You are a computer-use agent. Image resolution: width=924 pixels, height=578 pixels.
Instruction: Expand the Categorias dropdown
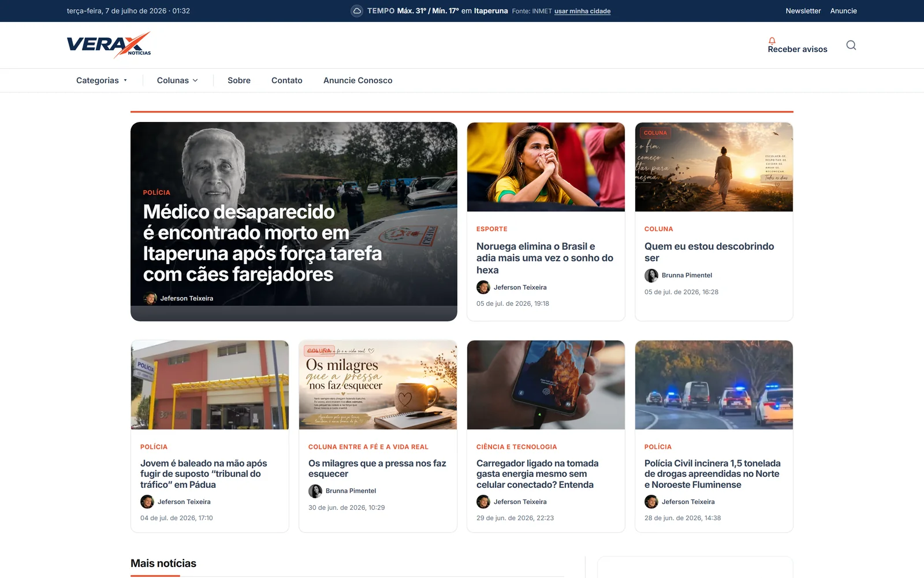pos(102,80)
